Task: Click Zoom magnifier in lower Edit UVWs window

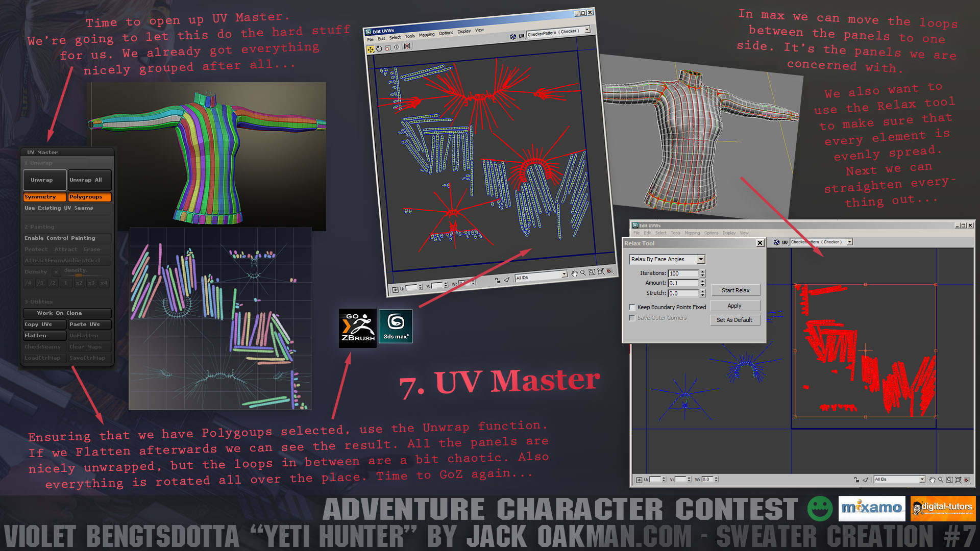Action: pyautogui.click(x=941, y=480)
